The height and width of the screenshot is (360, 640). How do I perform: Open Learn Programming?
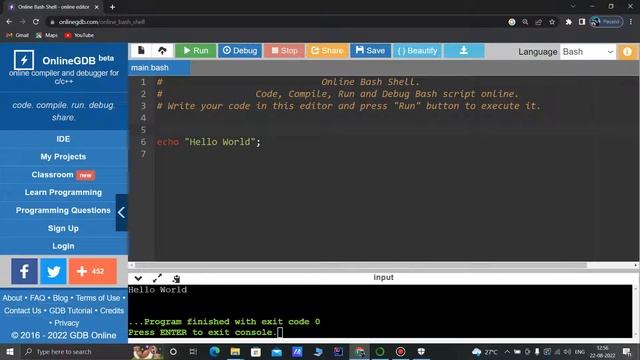point(63,193)
